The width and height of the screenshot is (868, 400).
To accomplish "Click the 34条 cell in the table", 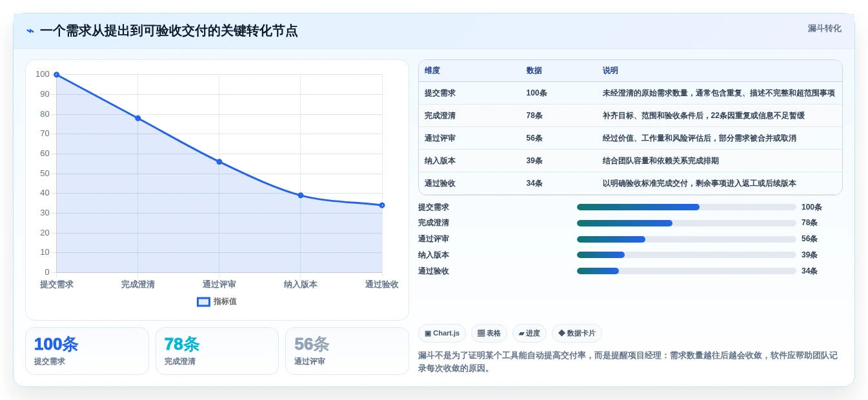I will click(x=534, y=183).
